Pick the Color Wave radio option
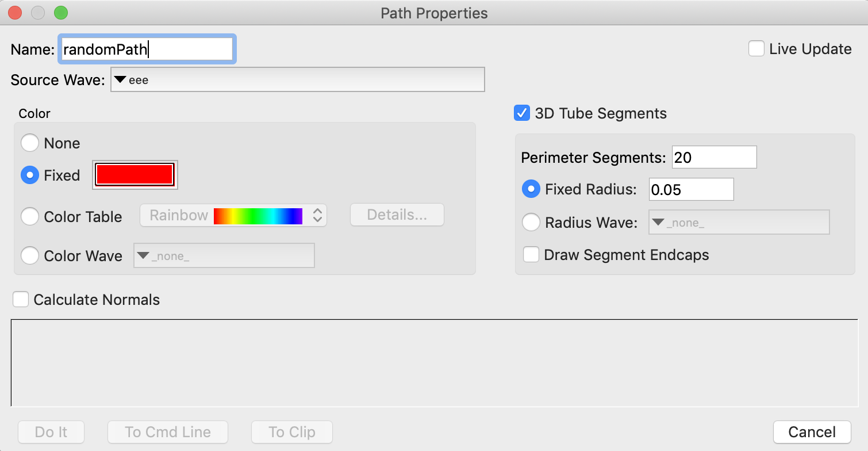The height and width of the screenshot is (451, 868). point(30,256)
